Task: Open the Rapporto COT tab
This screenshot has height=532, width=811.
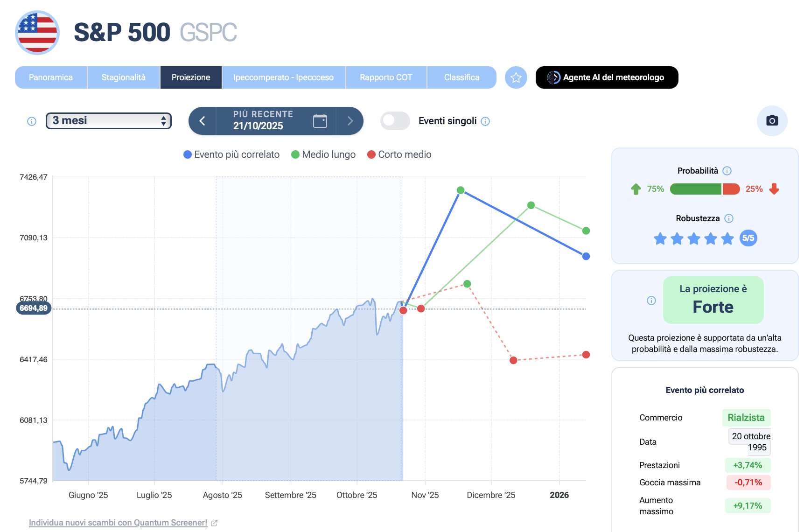Action: 386,77
